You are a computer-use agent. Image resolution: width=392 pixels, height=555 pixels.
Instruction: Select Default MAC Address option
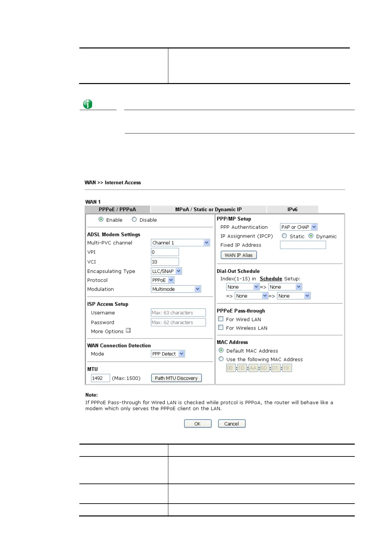(221, 350)
